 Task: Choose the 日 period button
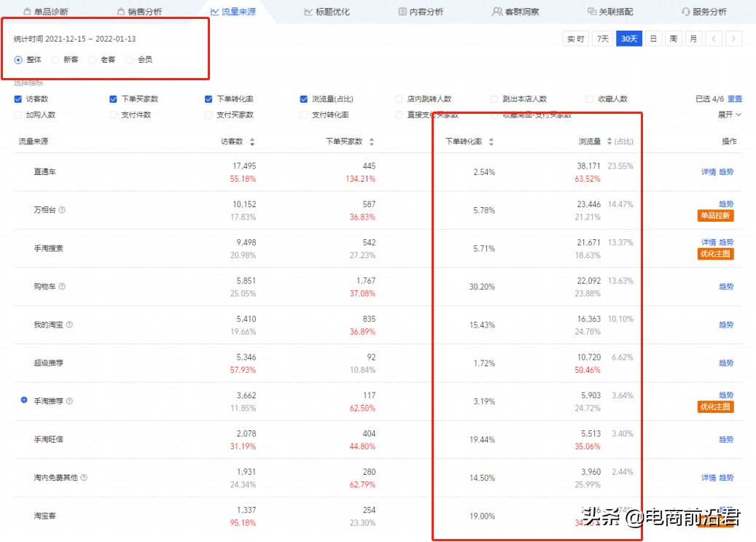point(653,39)
